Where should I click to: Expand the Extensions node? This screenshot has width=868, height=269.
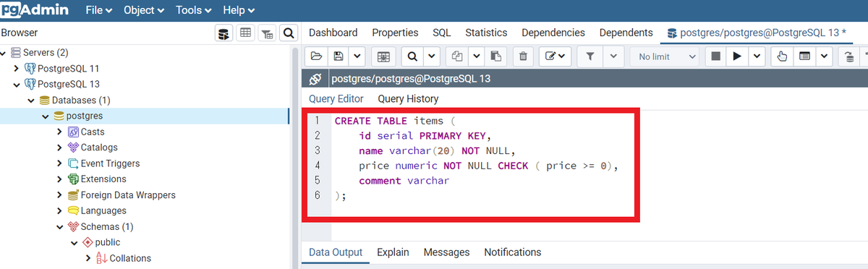coord(59,179)
